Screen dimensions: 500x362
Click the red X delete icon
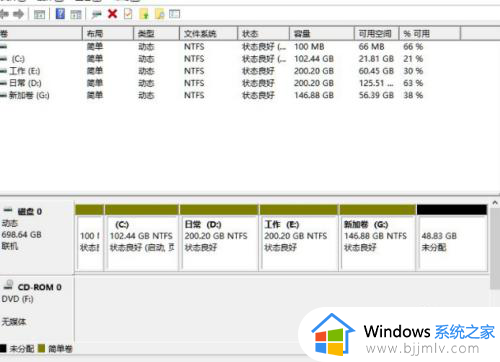tap(113, 14)
